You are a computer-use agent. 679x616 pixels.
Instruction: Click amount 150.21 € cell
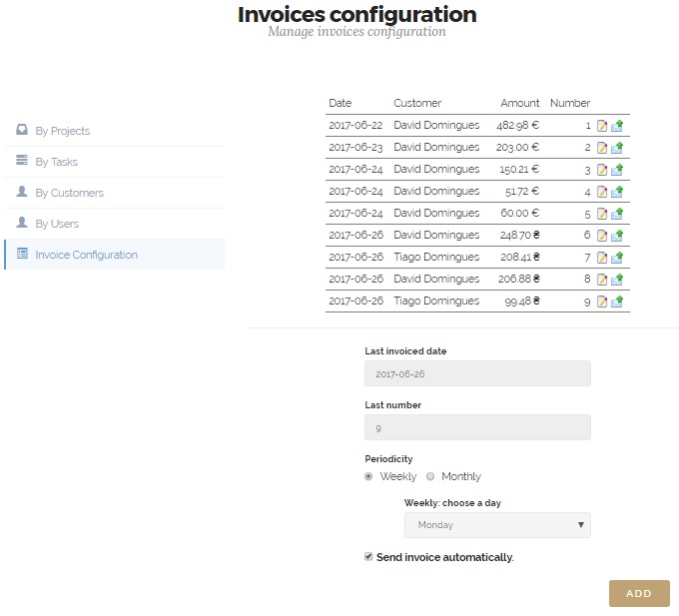[x=519, y=170]
